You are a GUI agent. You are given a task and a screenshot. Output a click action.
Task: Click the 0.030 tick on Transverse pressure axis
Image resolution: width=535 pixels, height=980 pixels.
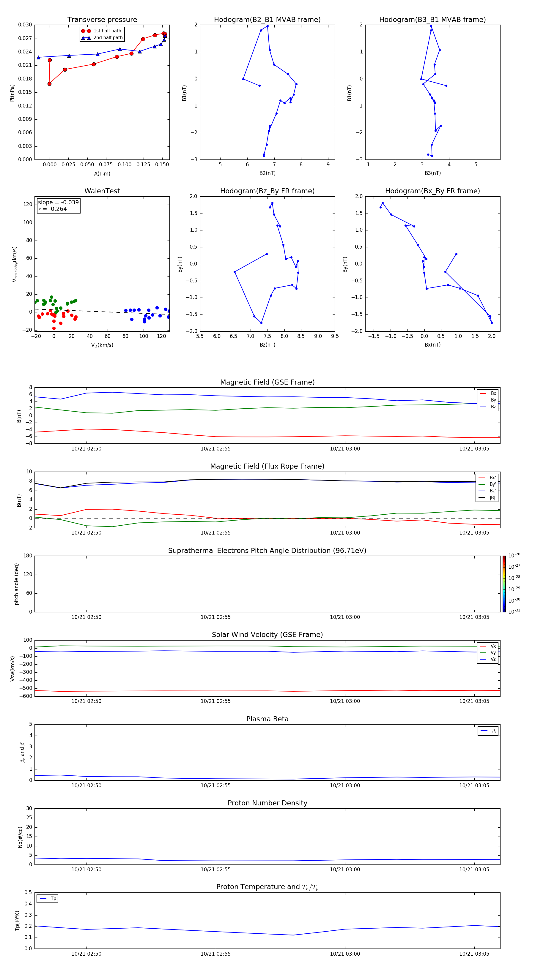click(x=25, y=25)
